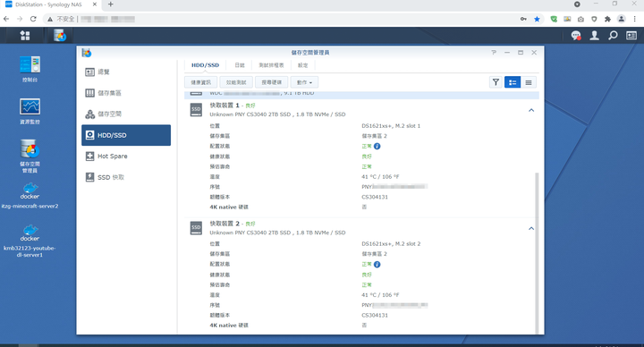The image size is (644, 347).
Task: Open saved passwords key icon
Action: (x=523, y=19)
